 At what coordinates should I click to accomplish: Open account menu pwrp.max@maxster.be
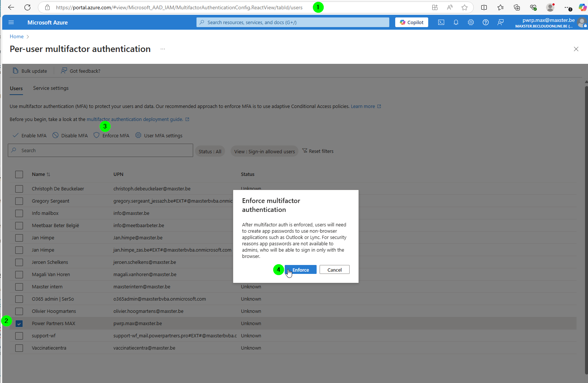click(551, 22)
